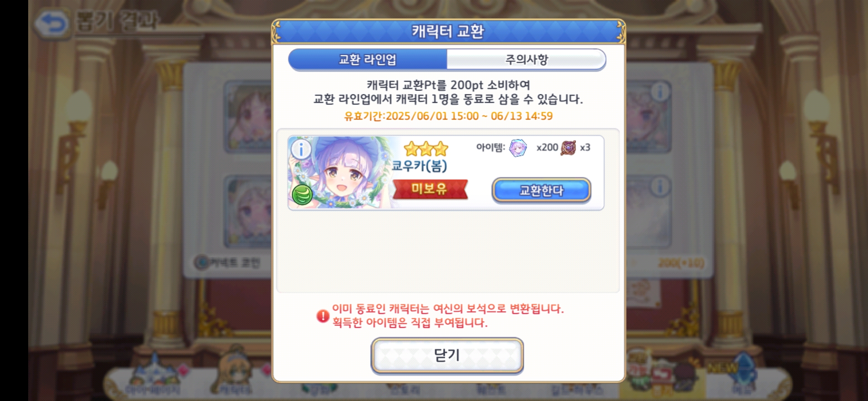This screenshot has width=868, height=401.
Task: Tap the green wind element orb icon
Action: (302, 195)
